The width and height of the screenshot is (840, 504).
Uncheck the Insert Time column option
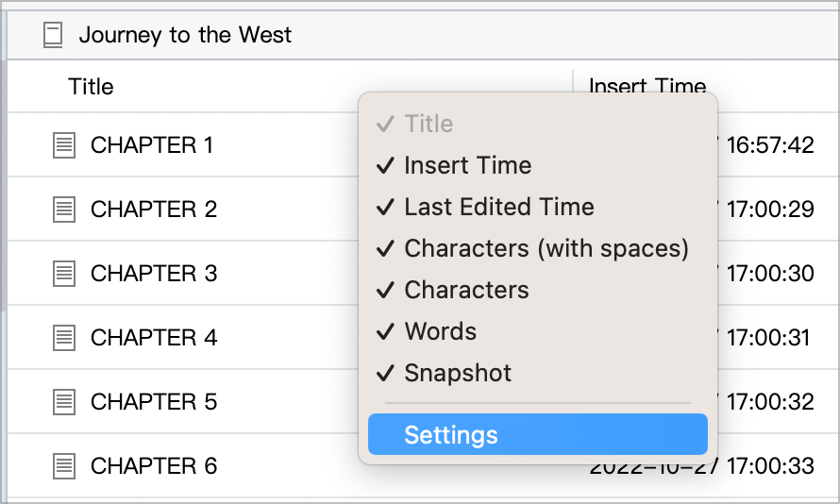click(x=538, y=165)
